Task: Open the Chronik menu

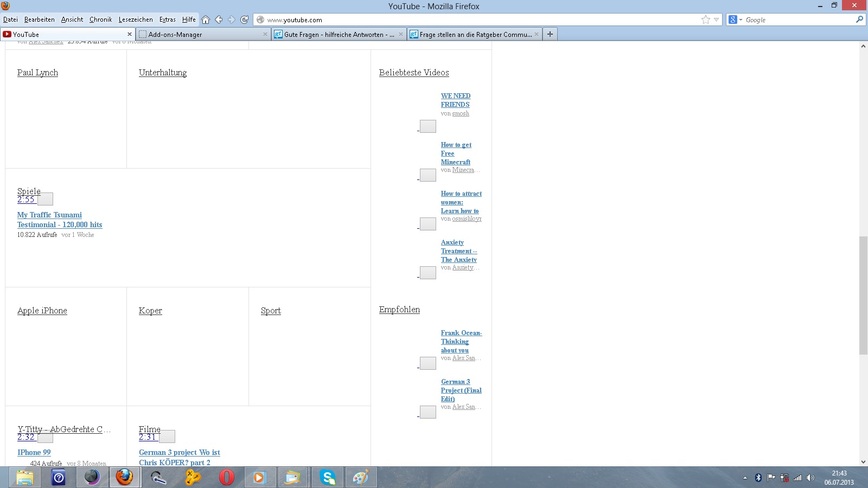Action: [x=101, y=20]
